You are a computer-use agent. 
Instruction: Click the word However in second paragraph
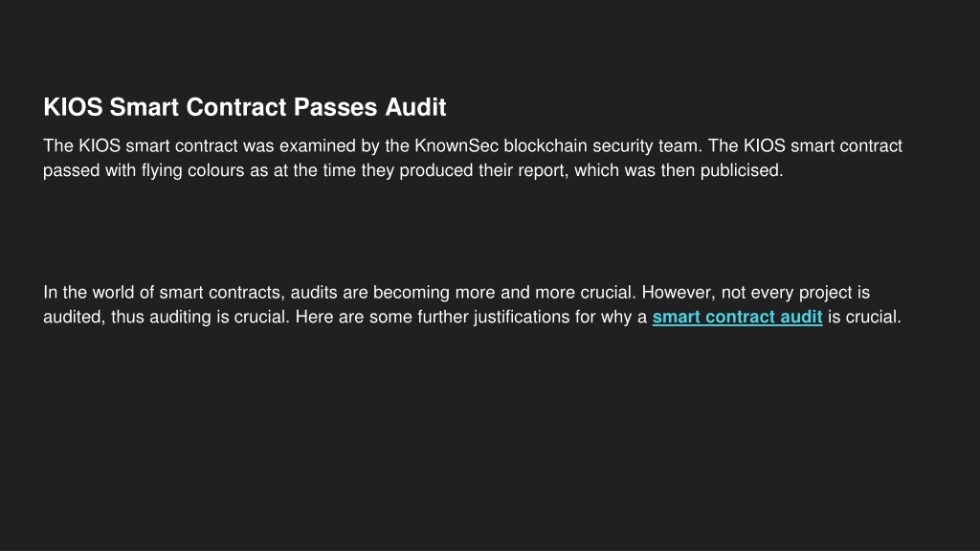pos(679,293)
